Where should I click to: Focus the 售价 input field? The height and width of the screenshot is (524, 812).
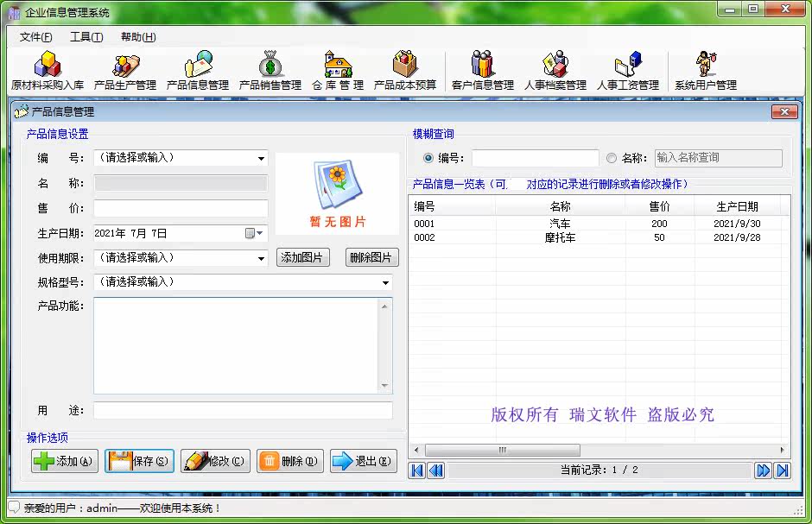click(x=181, y=208)
